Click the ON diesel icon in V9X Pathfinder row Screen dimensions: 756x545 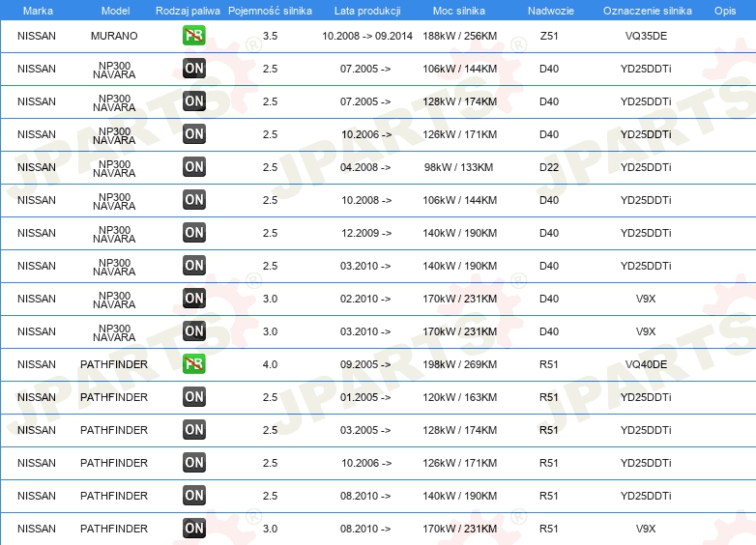tap(193, 529)
